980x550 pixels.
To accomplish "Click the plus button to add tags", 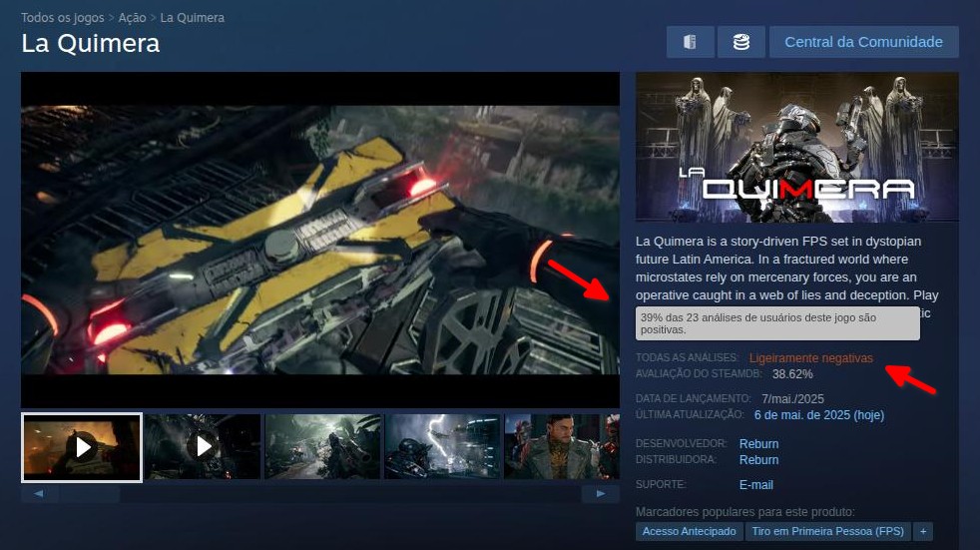I will 923,531.
